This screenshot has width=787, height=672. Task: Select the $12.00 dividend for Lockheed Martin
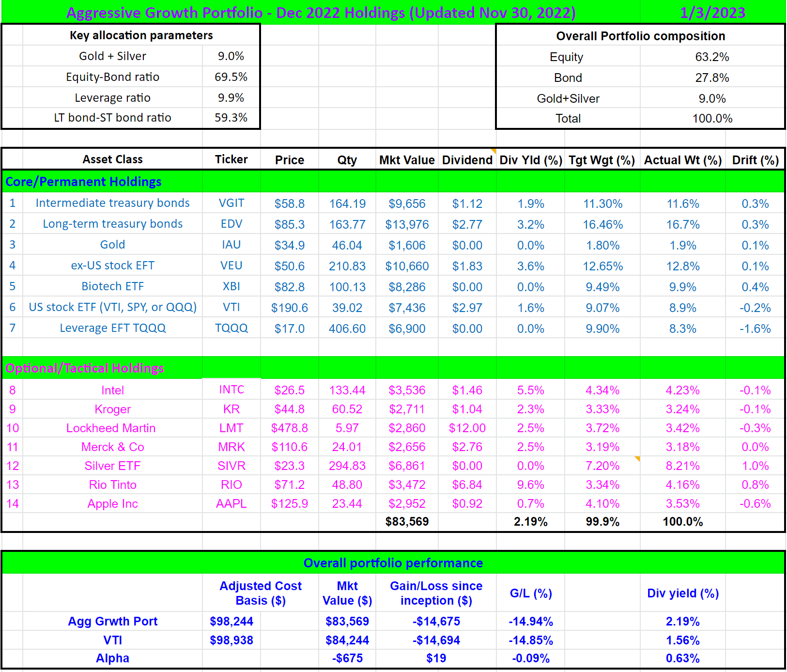(467, 428)
